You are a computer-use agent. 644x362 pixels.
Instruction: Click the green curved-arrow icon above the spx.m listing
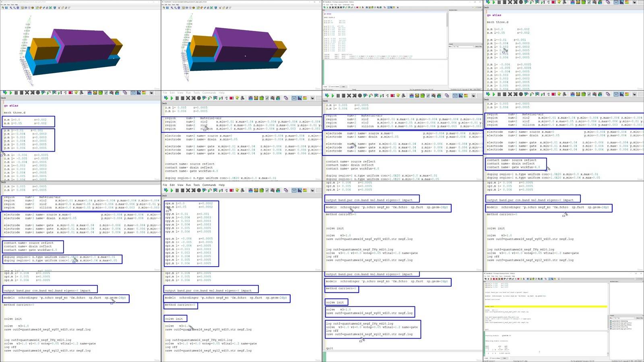pyautogui.click(x=210, y=190)
